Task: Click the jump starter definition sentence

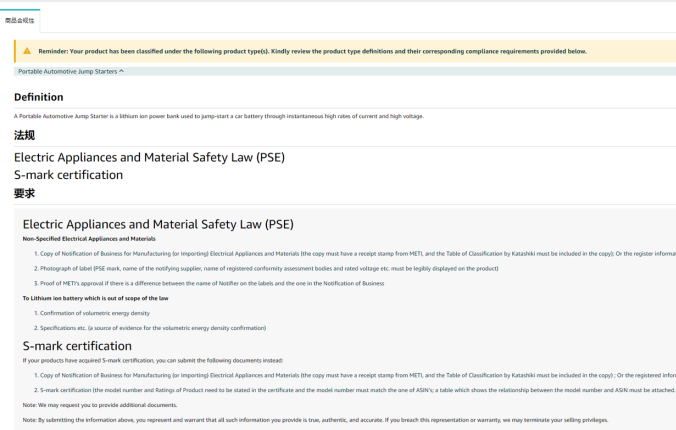Action: click(219, 116)
